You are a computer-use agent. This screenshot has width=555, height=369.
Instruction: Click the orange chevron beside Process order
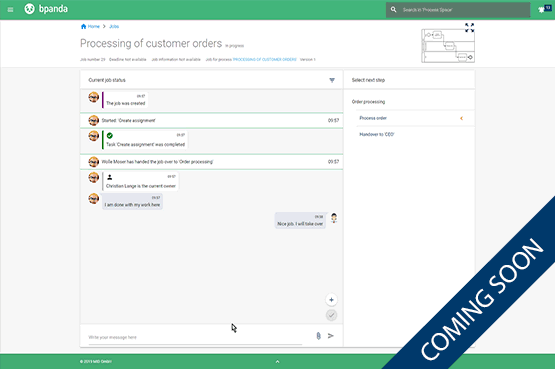coord(461,118)
